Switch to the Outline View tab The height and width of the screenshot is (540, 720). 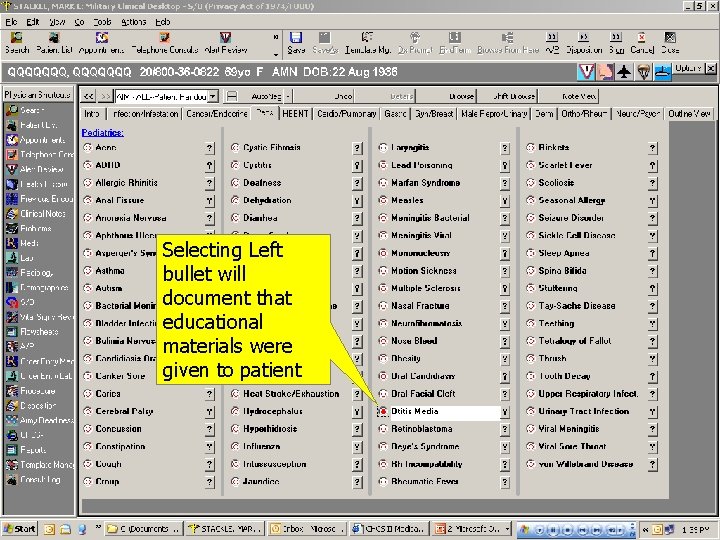click(689, 113)
